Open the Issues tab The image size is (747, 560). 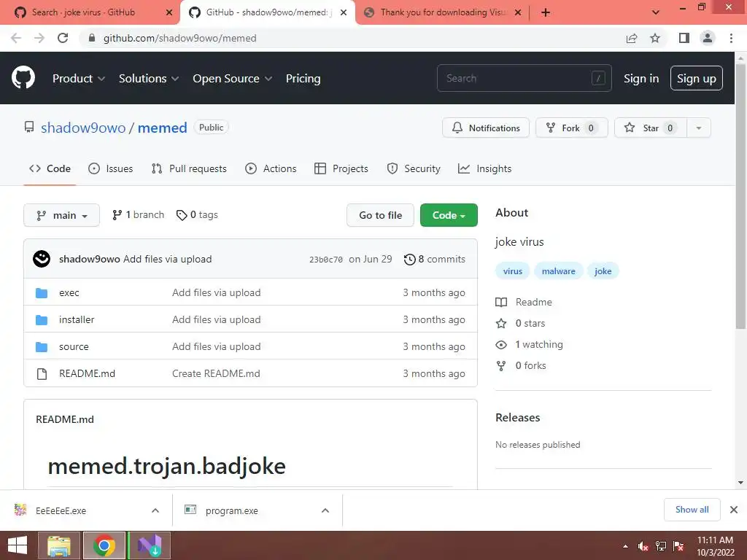click(x=111, y=168)
